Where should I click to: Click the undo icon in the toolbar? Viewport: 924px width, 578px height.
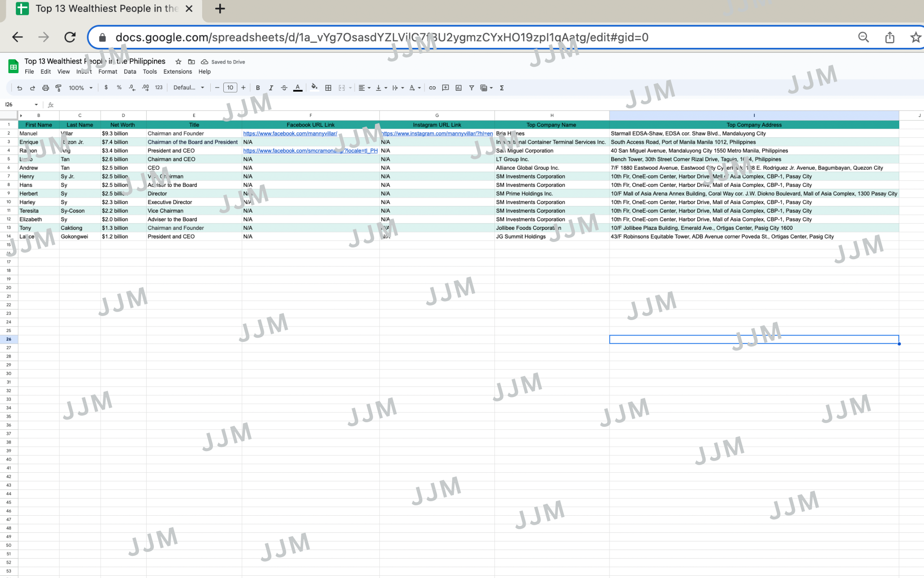point(19,88)
